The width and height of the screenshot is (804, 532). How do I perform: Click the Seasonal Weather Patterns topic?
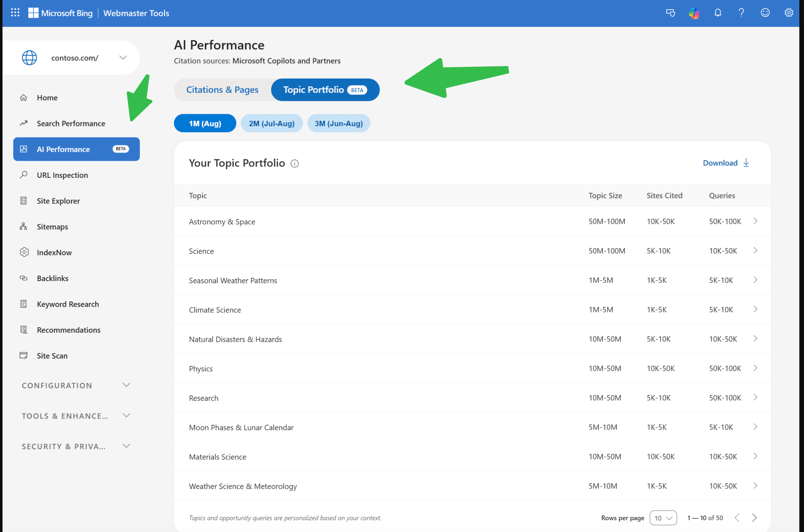point(233,280)
